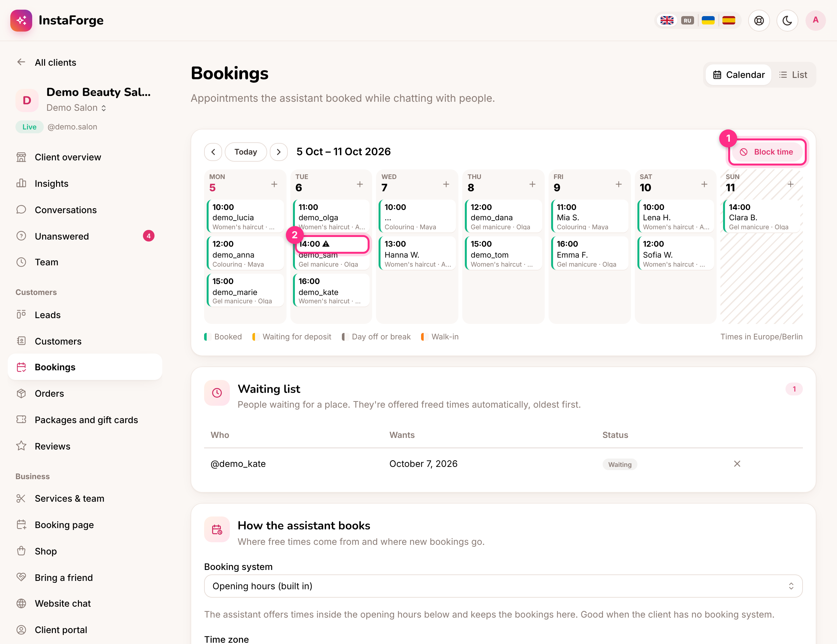Click the Today button

click(246, 152)
